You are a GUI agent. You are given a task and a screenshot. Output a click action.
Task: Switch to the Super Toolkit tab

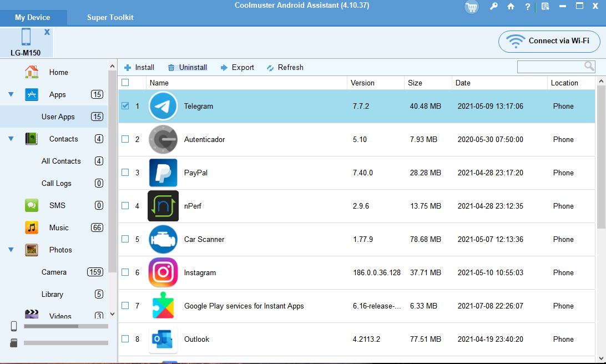(x=110, y=17)
